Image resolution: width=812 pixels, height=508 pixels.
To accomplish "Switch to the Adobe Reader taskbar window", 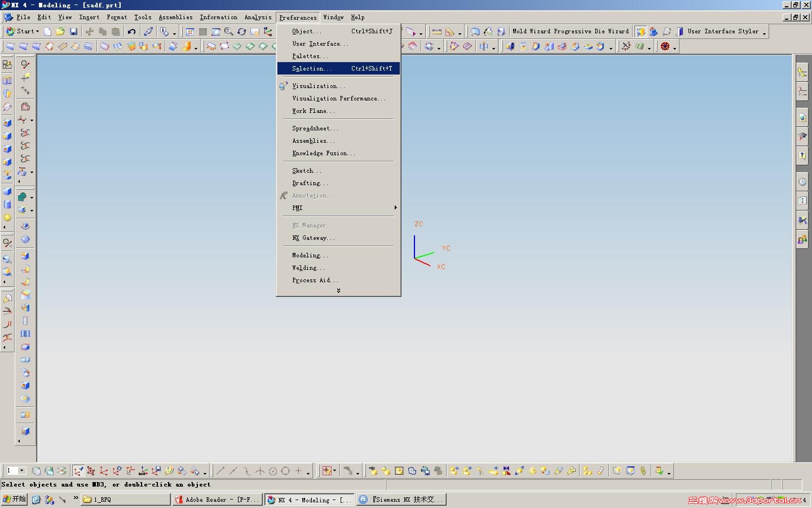I will point(217,500).
